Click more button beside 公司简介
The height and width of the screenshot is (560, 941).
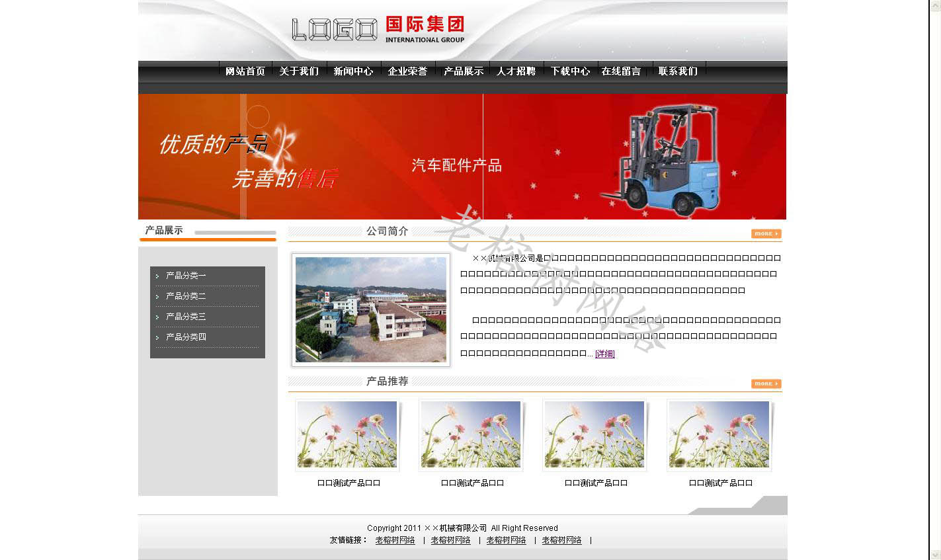point(766,233)
